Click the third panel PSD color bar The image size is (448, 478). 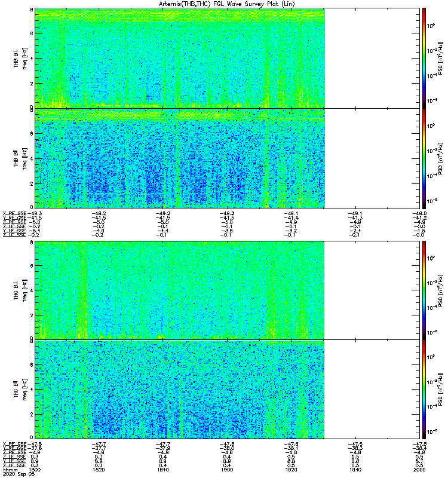point(424,290)
